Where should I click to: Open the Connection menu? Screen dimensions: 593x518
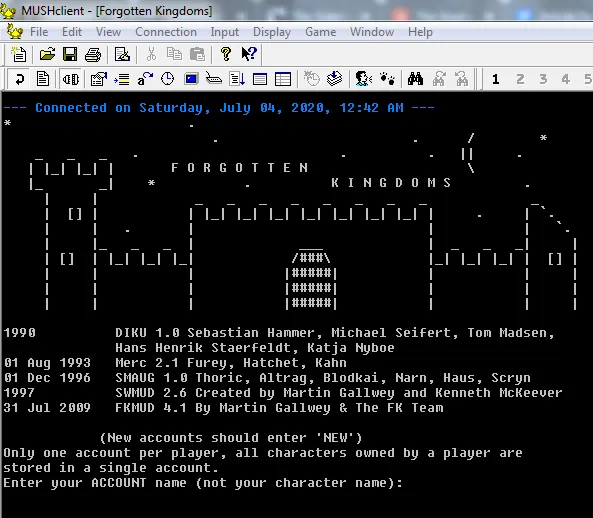pos(166,32)
